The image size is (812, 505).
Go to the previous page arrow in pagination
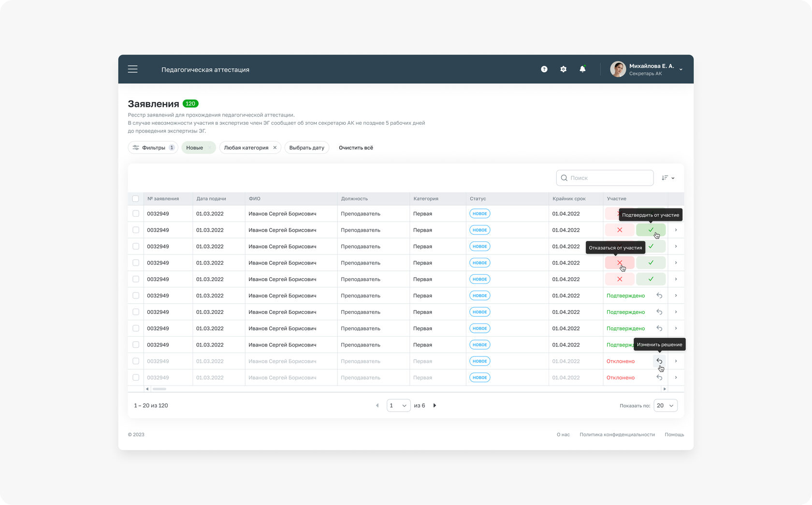pyautogui.click(x=377, y=406)
